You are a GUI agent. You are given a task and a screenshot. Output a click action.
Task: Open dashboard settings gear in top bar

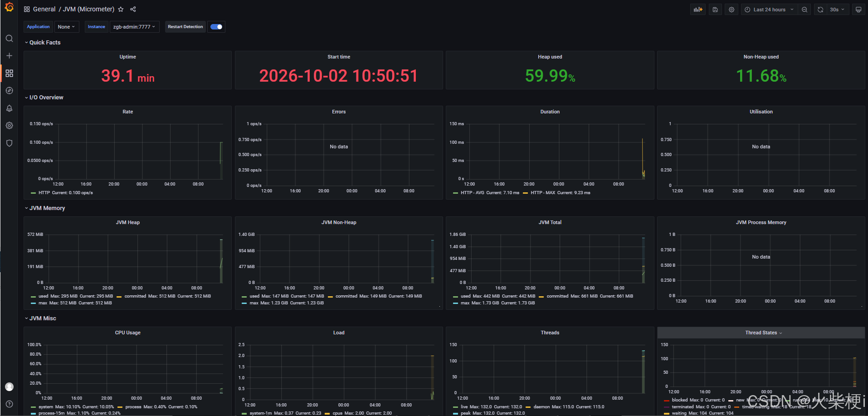731,10
